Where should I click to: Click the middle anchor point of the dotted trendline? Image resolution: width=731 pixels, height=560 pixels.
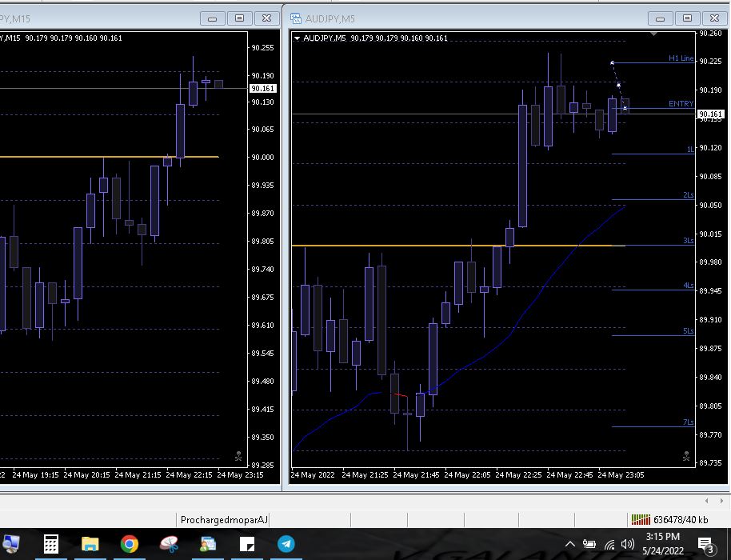point(619,85)
